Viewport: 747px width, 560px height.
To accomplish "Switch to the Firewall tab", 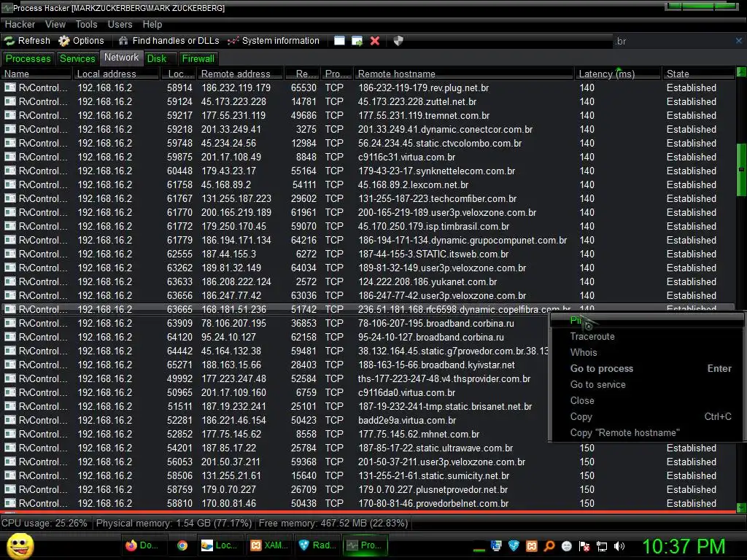I will pyautogui.click(x=198, y=58).
